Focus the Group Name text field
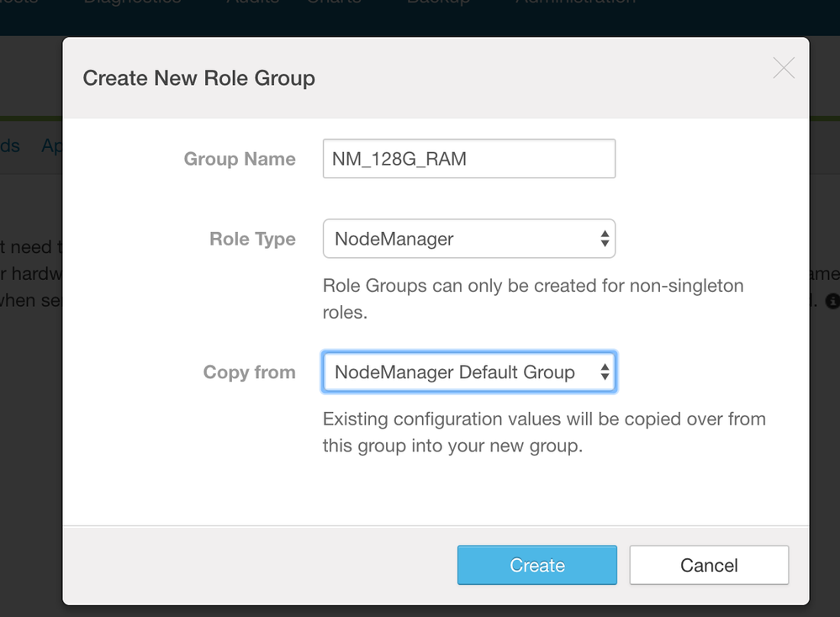 468,159
